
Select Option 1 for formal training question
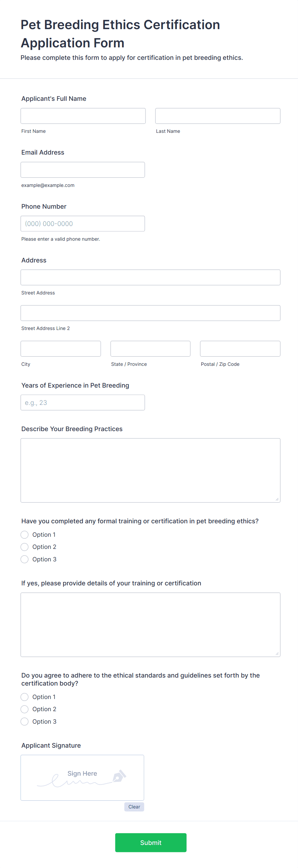(25, 535)
